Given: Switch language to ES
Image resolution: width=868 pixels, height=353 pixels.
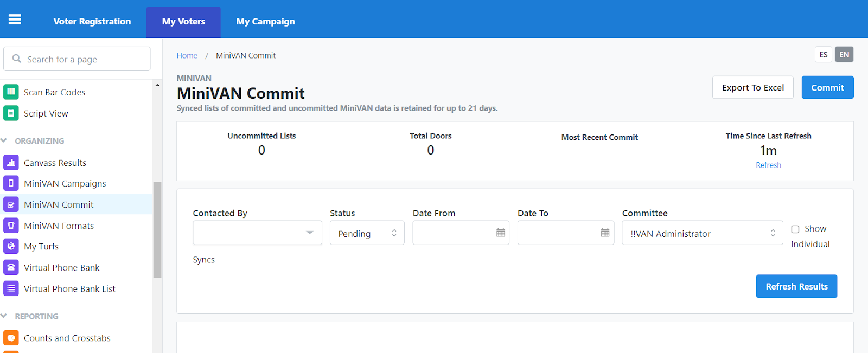Looking at the screenshot, I should click(x=824, y=54).
